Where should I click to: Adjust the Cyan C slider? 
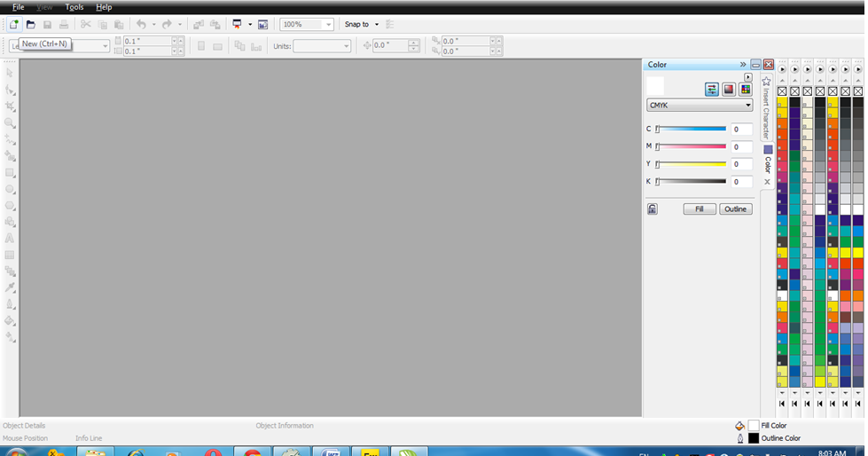point(691,129)
